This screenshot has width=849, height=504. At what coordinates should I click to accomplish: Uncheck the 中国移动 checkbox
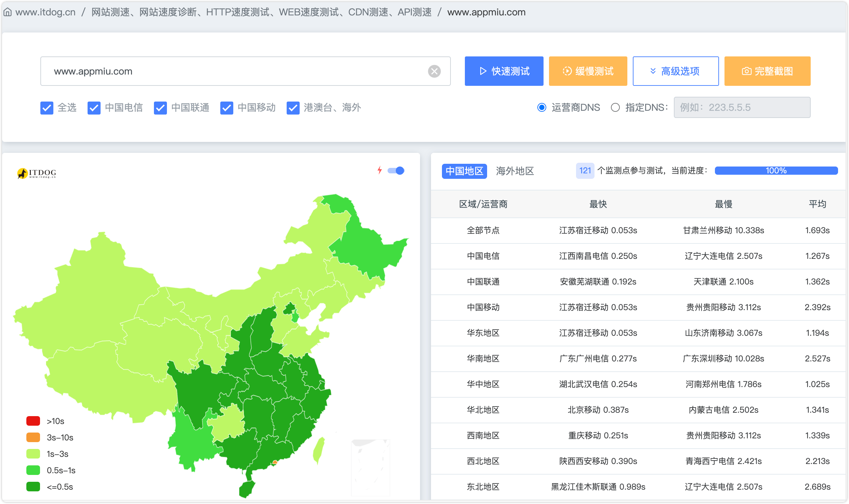point(227,108)
